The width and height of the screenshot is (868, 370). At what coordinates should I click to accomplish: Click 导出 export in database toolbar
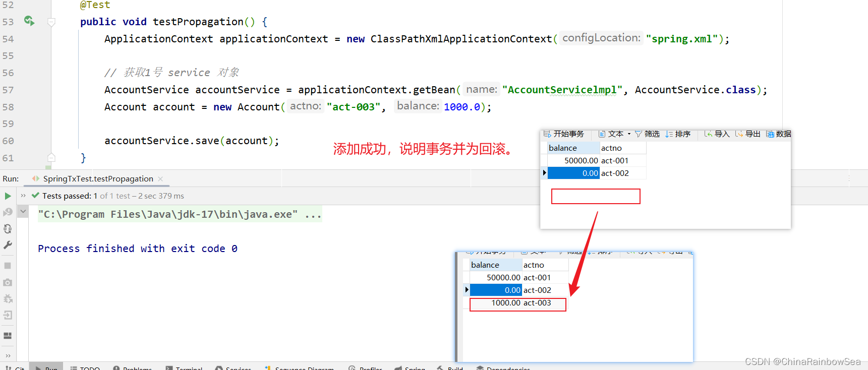[x=748, y=134]
